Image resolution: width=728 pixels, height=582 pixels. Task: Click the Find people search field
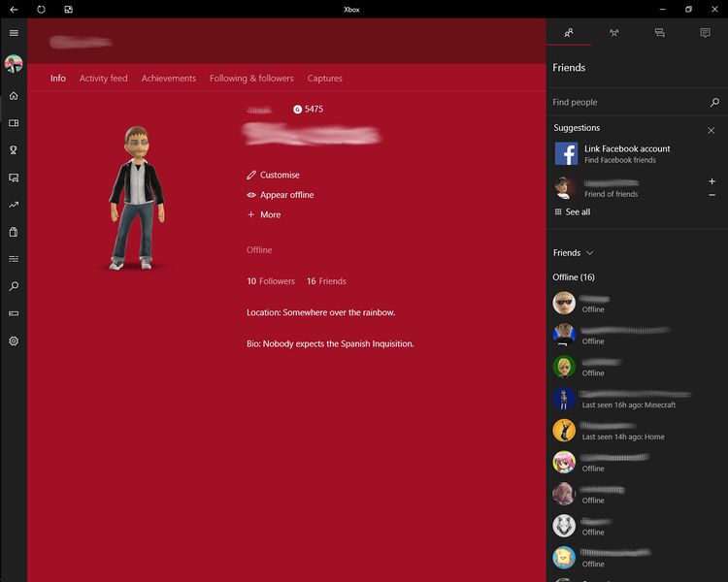pos(637,102)
